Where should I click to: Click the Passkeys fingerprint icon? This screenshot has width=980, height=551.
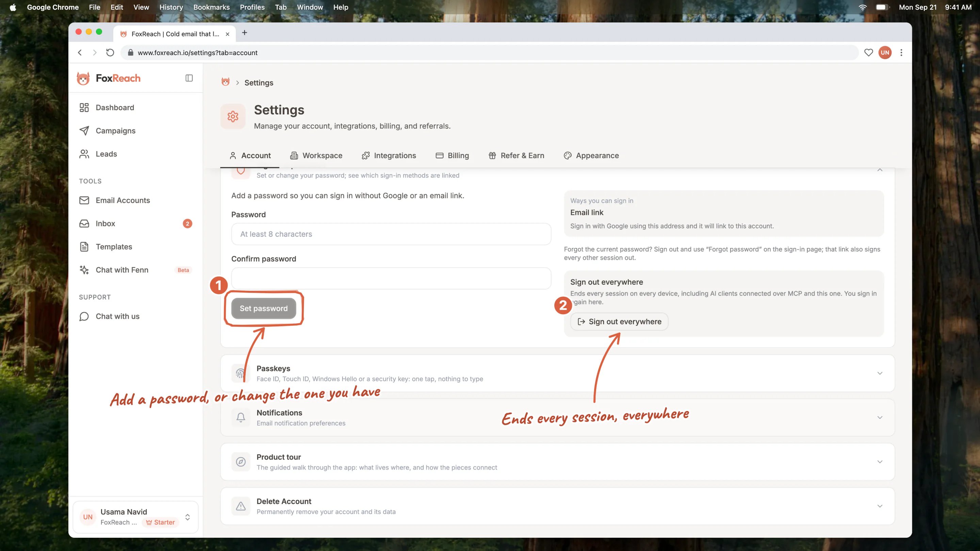point(241,373)
